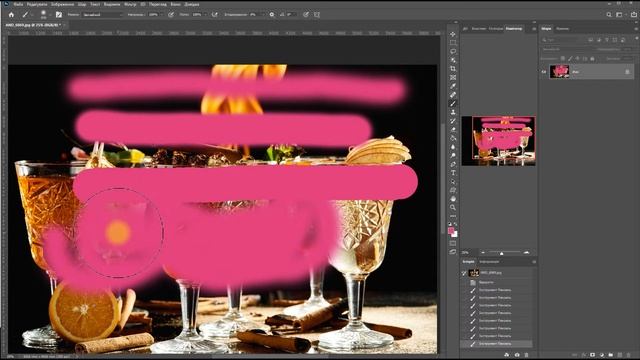
Task: Select the Dodge tool
Action: pos(453,156)
